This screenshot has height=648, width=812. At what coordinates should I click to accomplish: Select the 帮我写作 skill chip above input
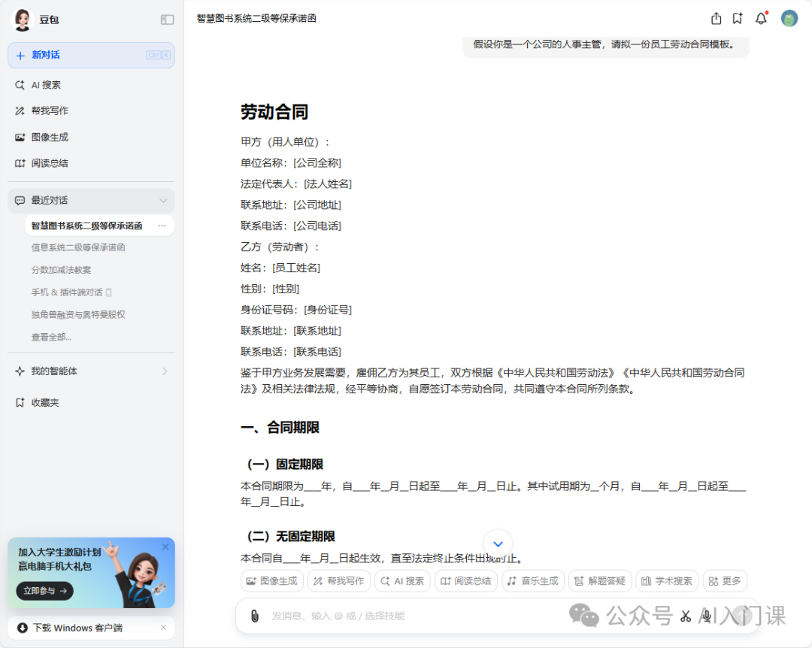(339, 581)
